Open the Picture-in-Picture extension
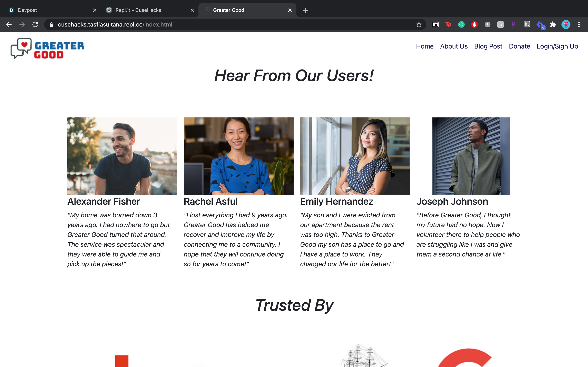 (435, 24)
